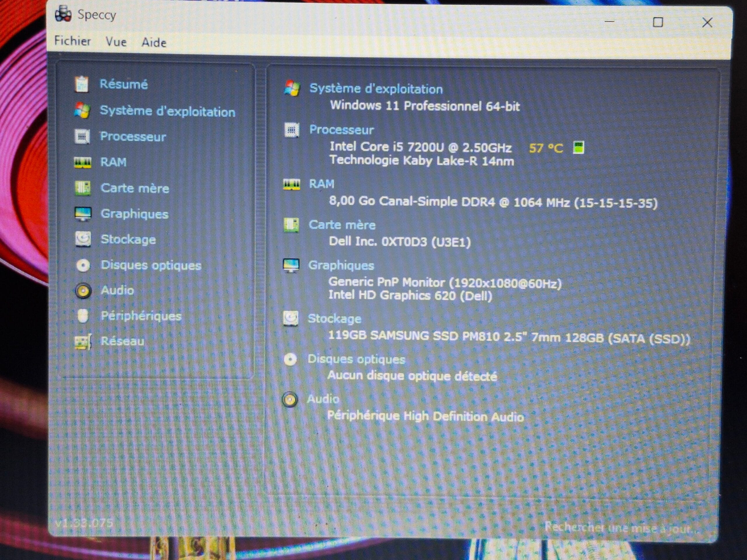
Task: Click the Réseau network icon in sidebar
Action: click(x=83, y=342)
